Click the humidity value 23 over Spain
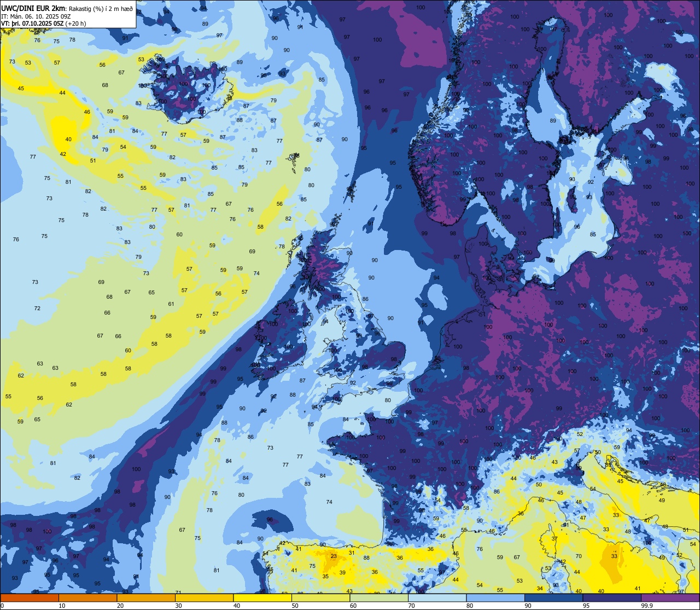The width and height of the screenshot is (700, 610). click(x=334, y=556)
